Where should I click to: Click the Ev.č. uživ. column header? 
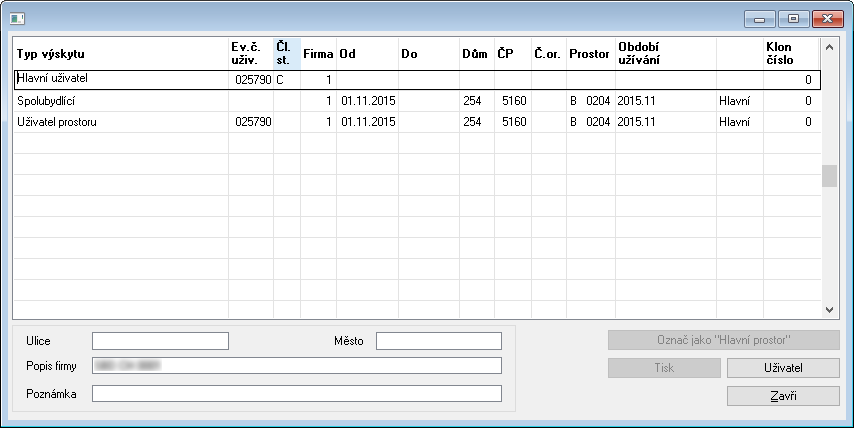[x=251, y=53]
